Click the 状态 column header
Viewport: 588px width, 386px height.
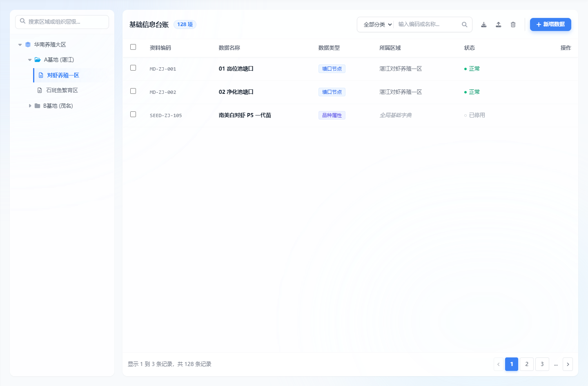click(x=470, y=48)
